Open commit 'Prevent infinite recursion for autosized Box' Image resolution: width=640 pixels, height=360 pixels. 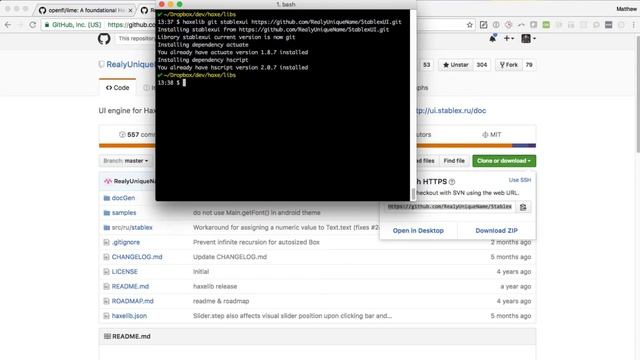pyautogui.click(x=256, y=242)
